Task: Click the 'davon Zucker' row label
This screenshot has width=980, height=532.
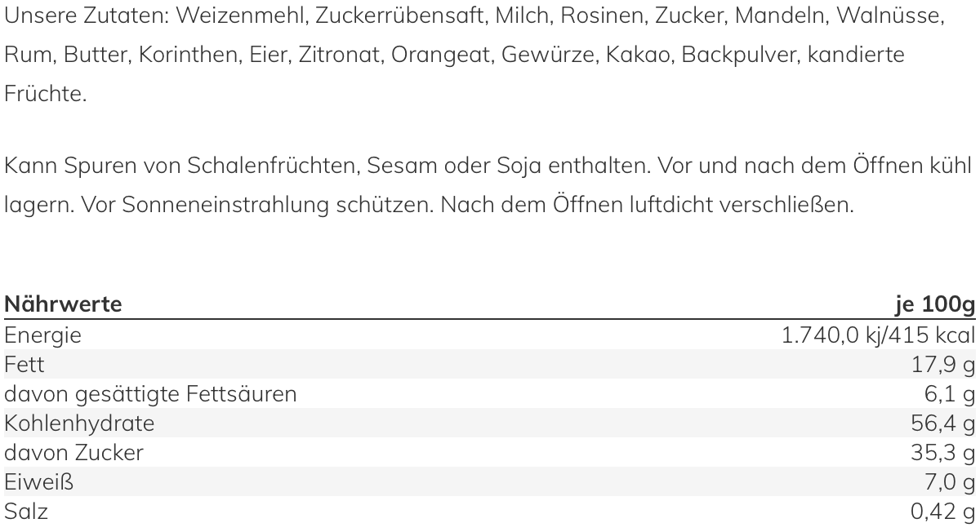Action: click(x=73, y=453)
